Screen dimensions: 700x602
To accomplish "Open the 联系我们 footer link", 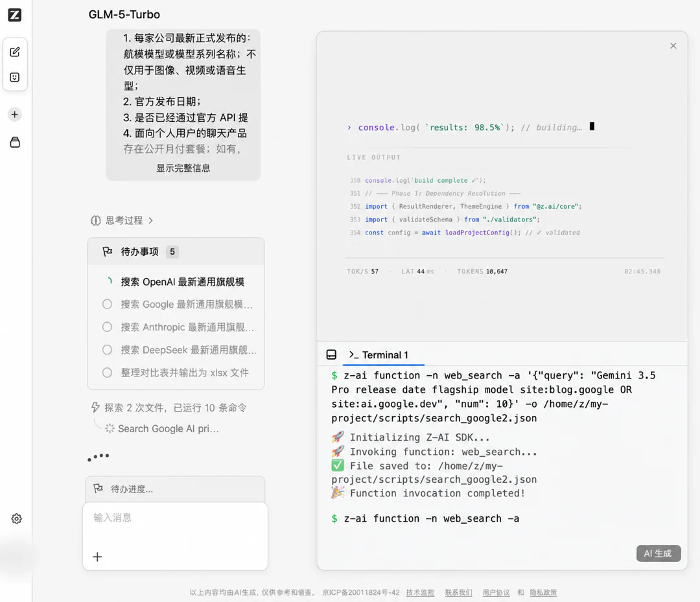I will pyautogui.click(x=458, y=592).
